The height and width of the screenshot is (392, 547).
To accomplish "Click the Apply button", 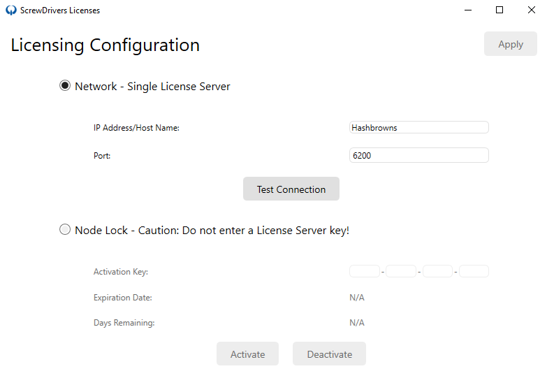I will tap(511, 44).
